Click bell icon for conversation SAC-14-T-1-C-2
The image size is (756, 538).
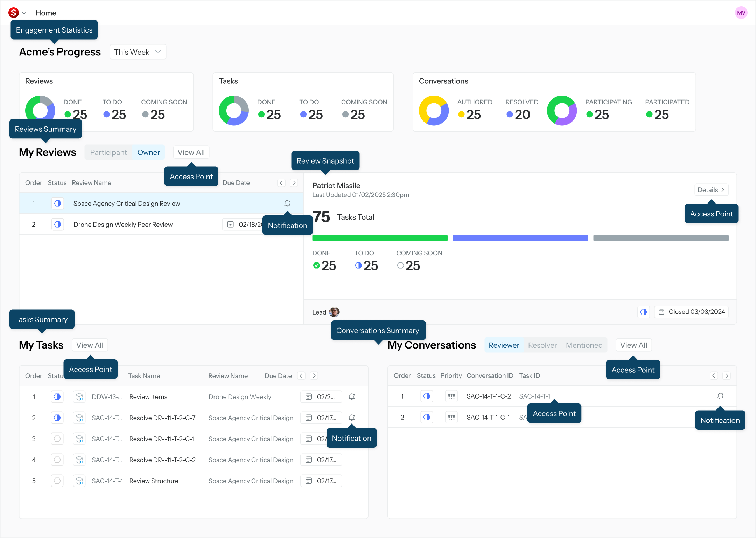[720, 396]
